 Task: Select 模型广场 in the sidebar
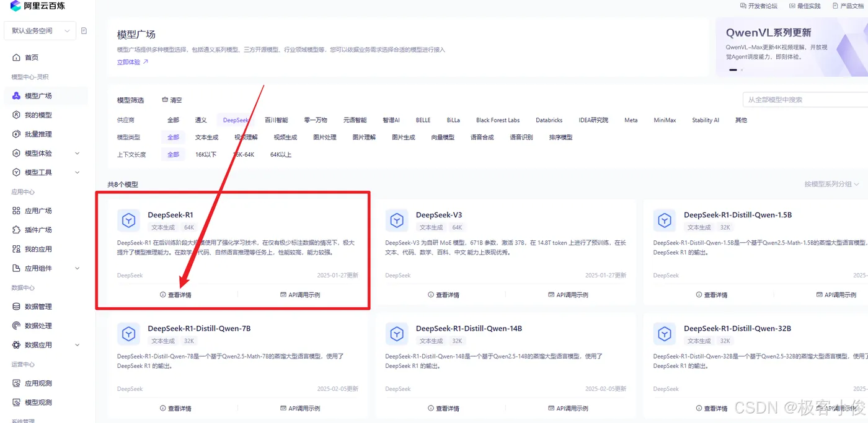[x=38, y=96]
